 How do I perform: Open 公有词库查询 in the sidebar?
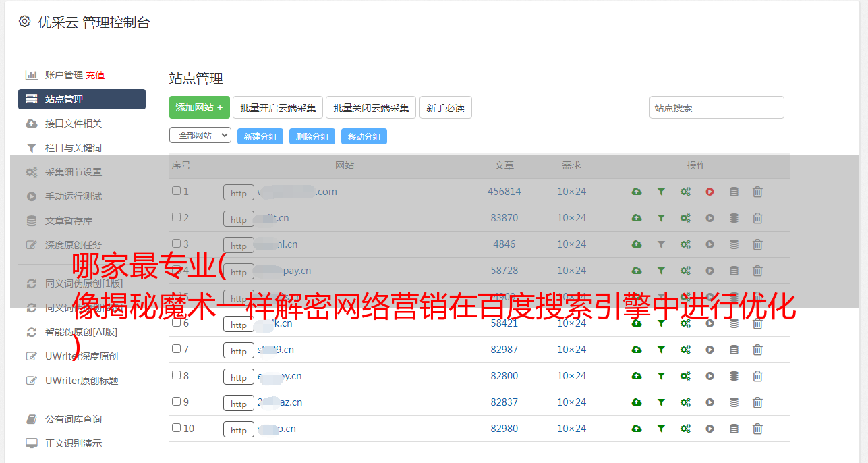[74, 420]
